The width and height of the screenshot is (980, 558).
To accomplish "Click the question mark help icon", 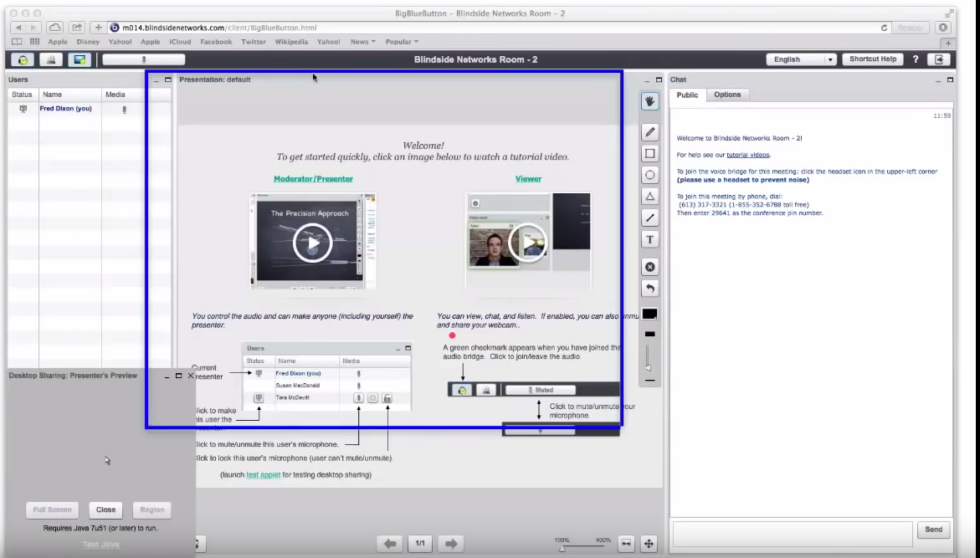I will point(916,59).
